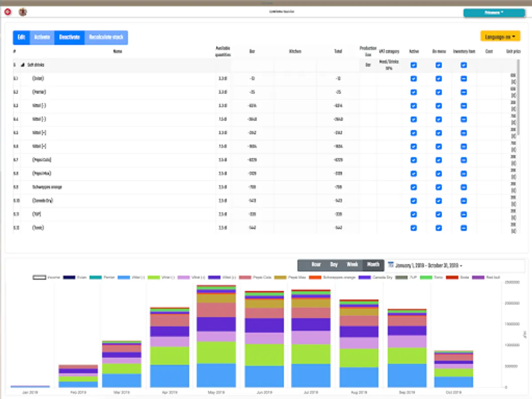This screenshot has height=399, width=532.
Task: Toggle the Evian legend swatch in chart
Action: tap(69, 278)
